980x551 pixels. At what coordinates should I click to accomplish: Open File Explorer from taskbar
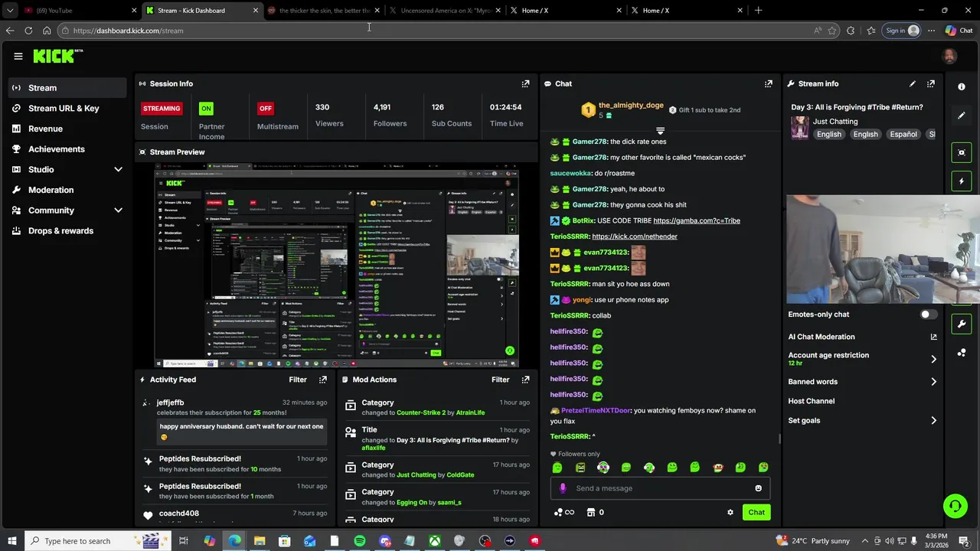[260, 541]
